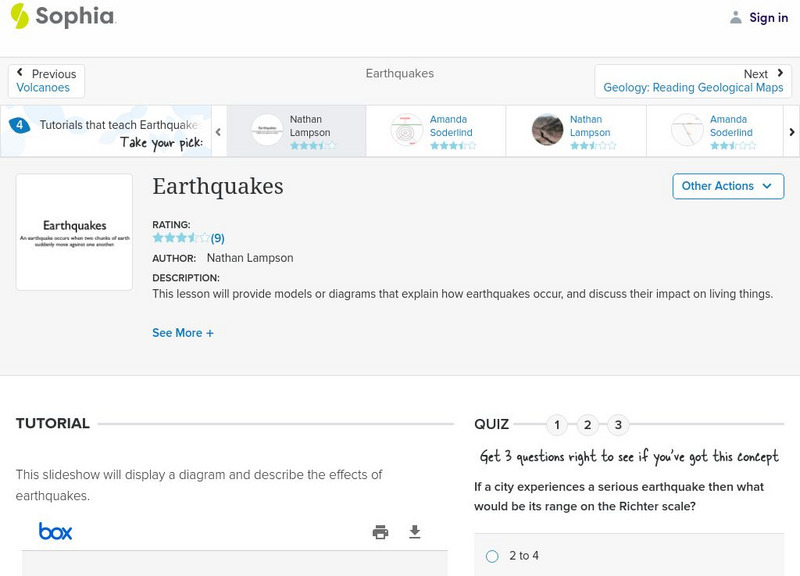Screen dimensions: 800x576
Task: Click the star rating under Earthquakes title
Action: pos(181,238)
